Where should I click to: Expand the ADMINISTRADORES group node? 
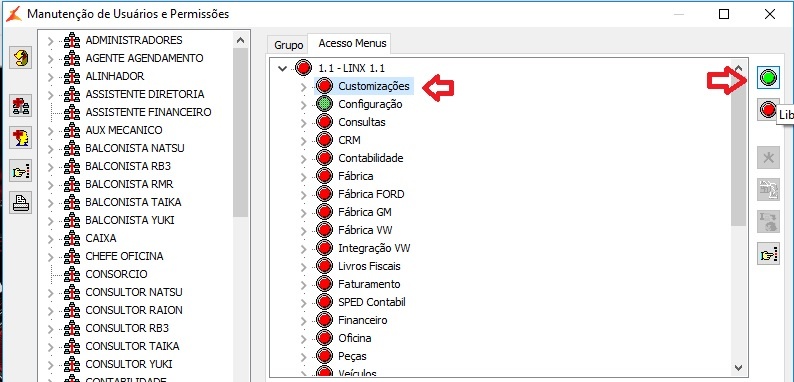(50, 41)
